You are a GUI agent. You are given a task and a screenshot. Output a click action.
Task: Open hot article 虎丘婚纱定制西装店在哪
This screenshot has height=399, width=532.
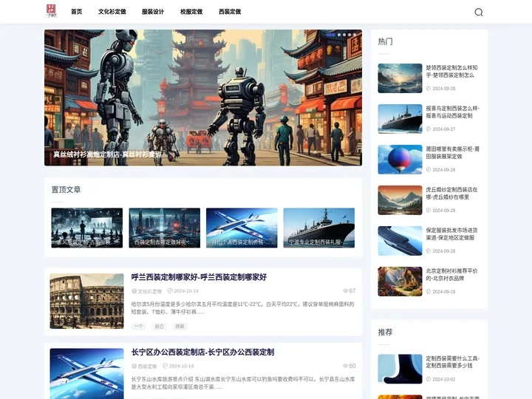pyautogui.click(x=451, y=193)
